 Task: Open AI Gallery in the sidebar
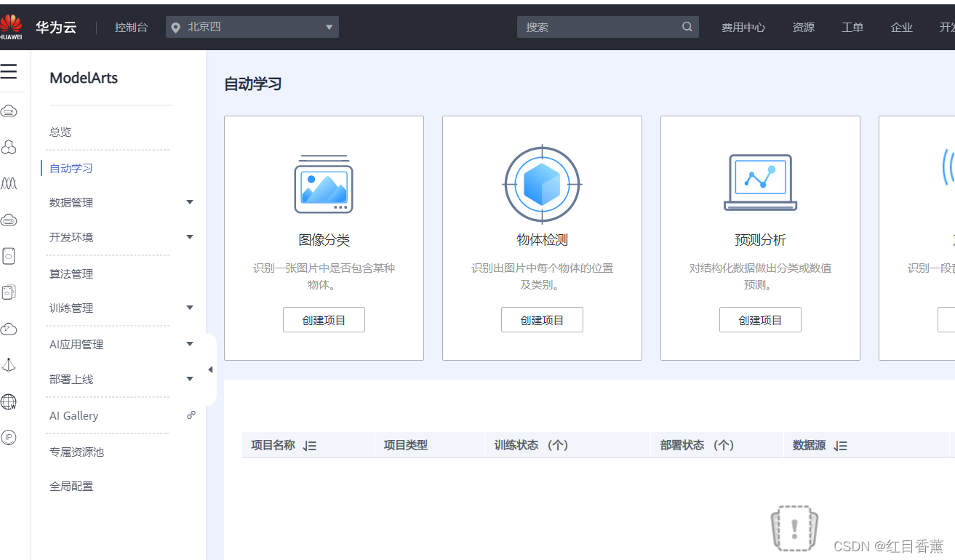(x=73, y=416)
